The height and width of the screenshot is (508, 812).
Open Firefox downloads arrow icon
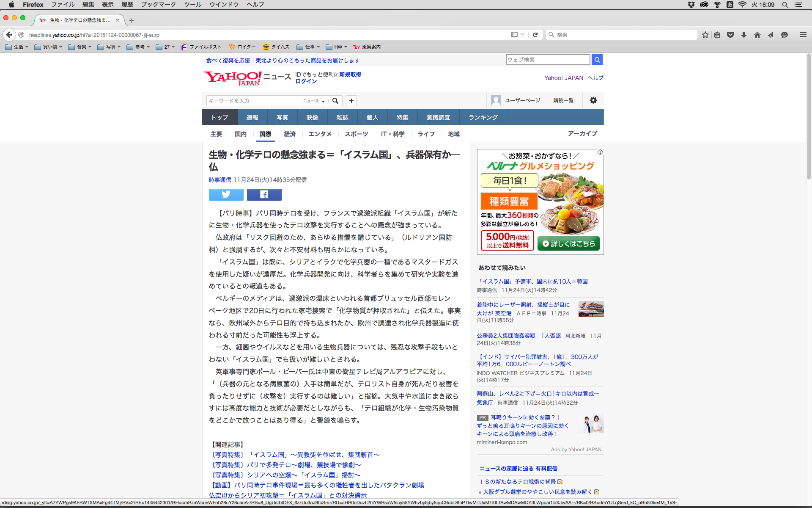(744, 35)
